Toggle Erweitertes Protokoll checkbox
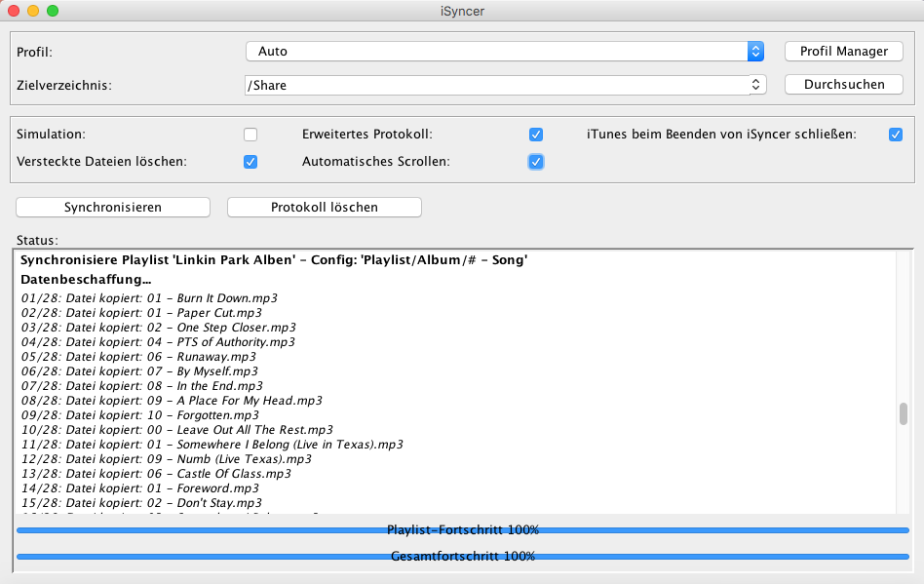The height and width of the screenshot is (584, 924). (x=535, y=135)
